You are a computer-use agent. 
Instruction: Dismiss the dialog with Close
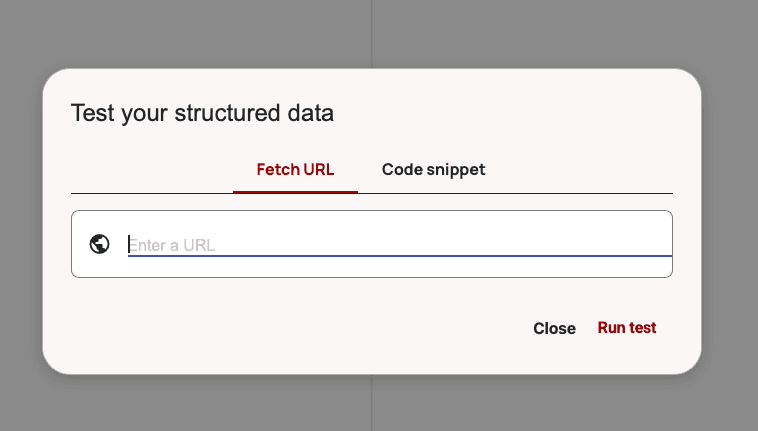(x=554, y=328)
